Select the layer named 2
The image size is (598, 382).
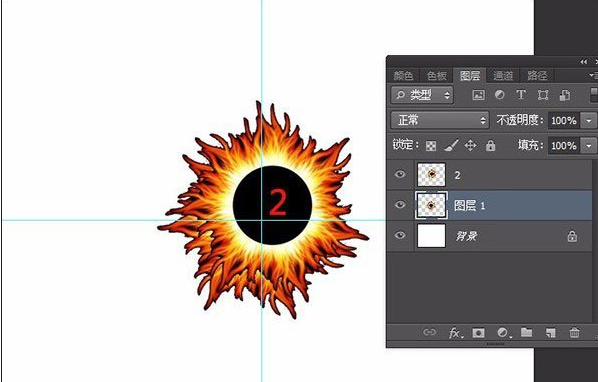(x=457, y=175)
